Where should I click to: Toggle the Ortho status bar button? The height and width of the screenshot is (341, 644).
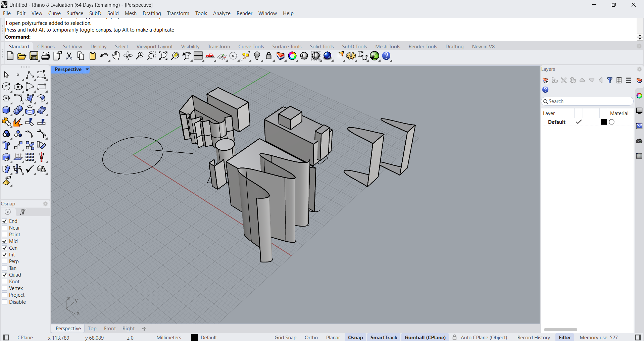311,338
